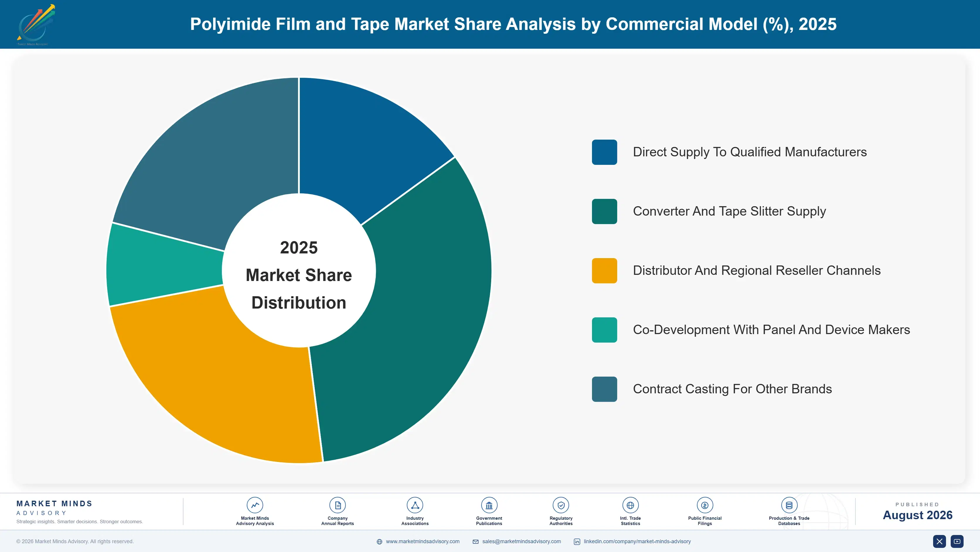980x552 pixels.
Task: Open the X social media icon
Action: 939,541
